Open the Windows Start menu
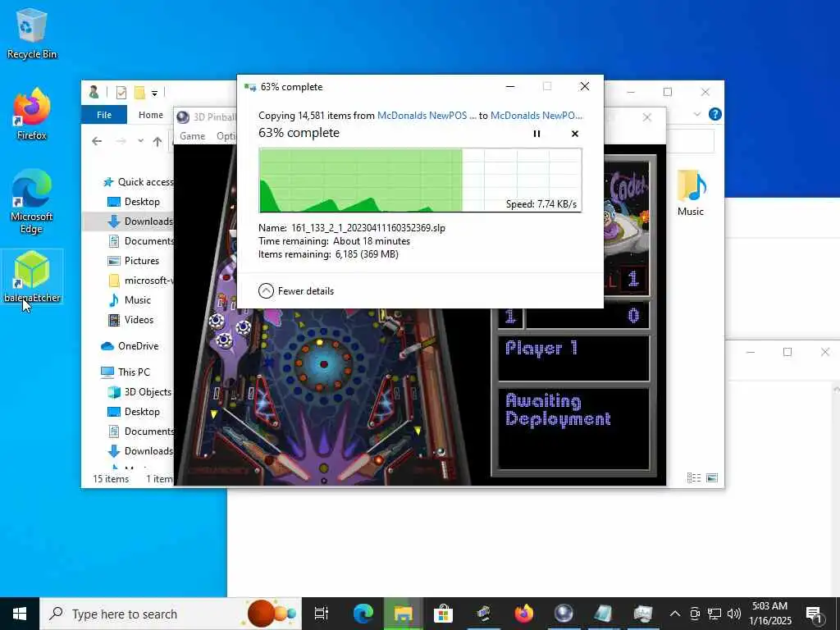The height and width of the screenshot is (630, 840). pos(20,614)
